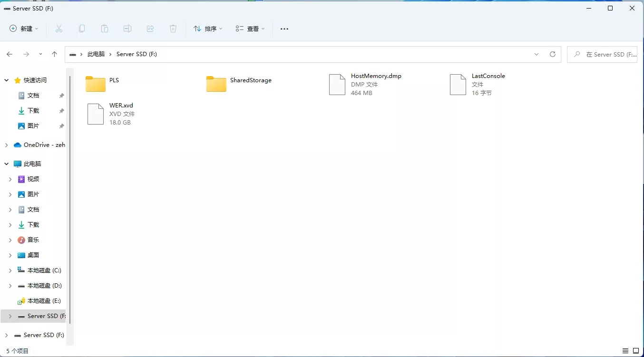This screenshot has height=357, width=644.
Task: Collapse the 快速访问 tree section
Action: coord(7,80)
